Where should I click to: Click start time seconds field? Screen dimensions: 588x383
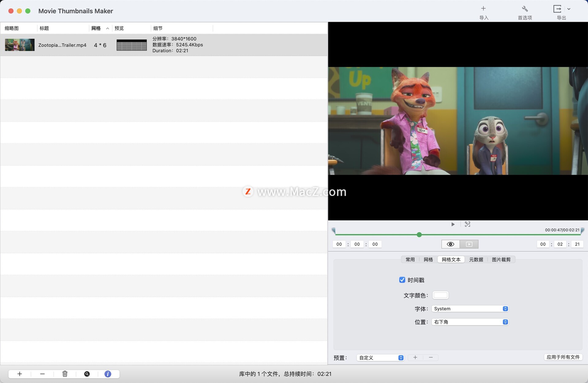pos(375,244)
